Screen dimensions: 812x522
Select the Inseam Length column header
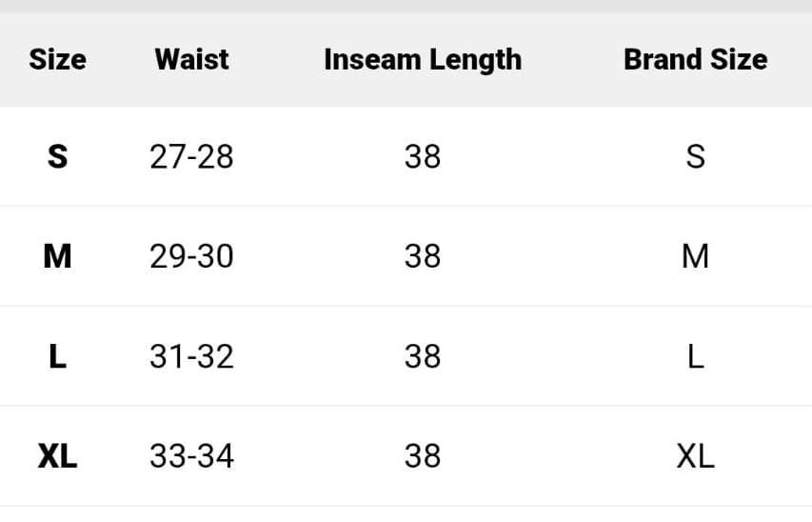pyautogui.click(x=423, y=59)
